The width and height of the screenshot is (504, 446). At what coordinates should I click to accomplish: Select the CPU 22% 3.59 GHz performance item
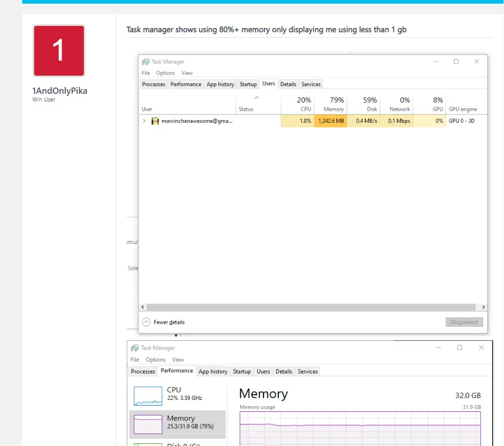177,395
